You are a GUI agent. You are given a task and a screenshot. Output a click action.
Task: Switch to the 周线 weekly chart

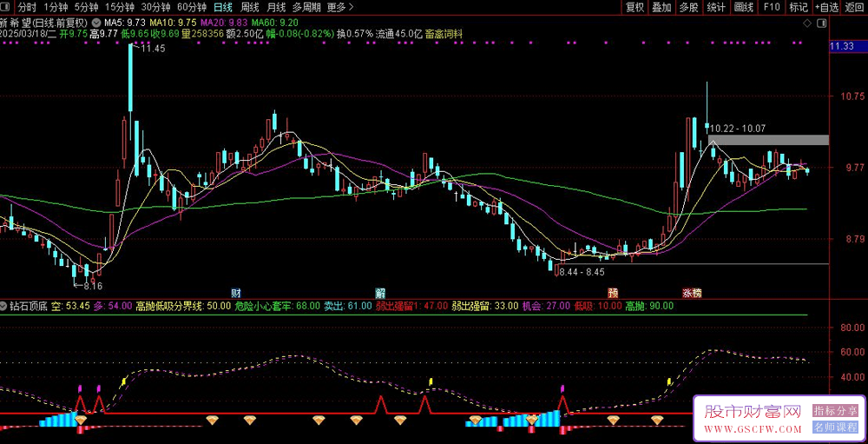click(250, 7)
